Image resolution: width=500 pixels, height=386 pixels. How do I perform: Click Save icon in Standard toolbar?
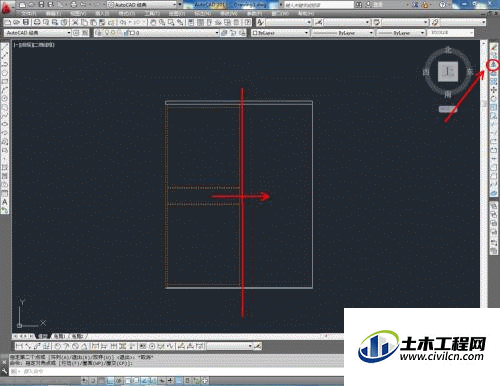tap(25, 22)
